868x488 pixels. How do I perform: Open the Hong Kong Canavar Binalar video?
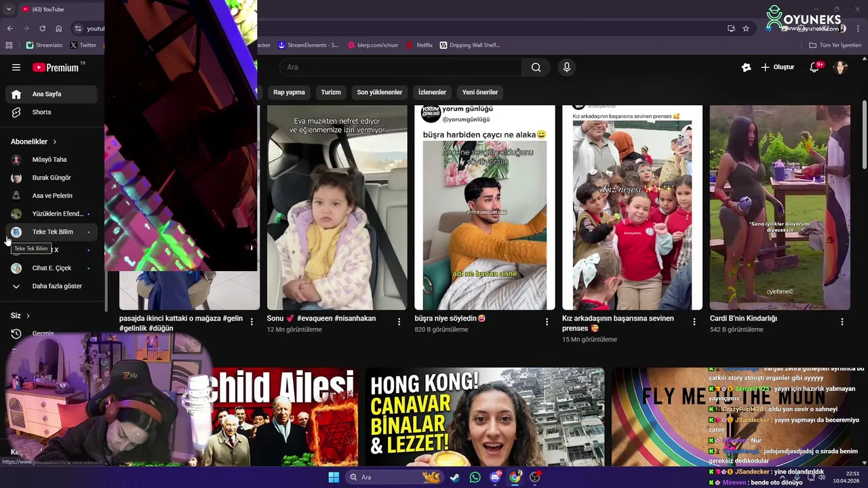tap(485, 418)
